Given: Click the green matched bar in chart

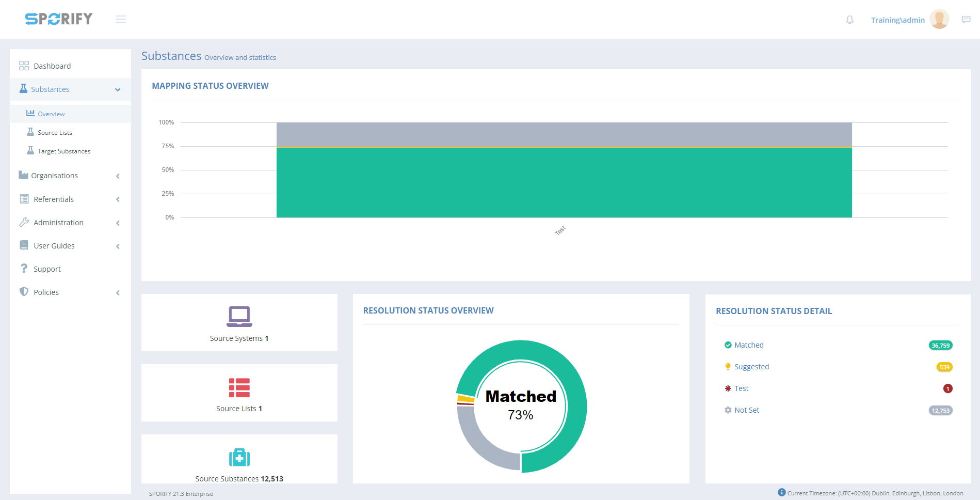Looking at the screenshot, I should click(564, 182).
